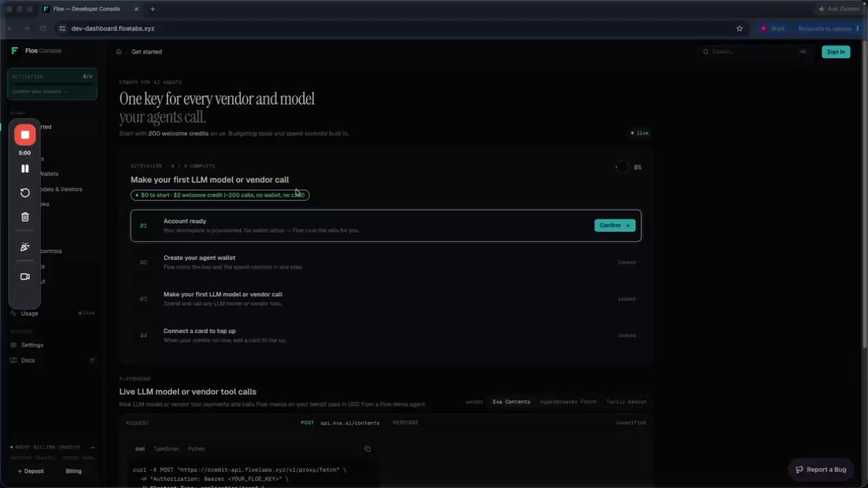
Task: Reload the page with browser refresh icon
Action: [43, 28]
